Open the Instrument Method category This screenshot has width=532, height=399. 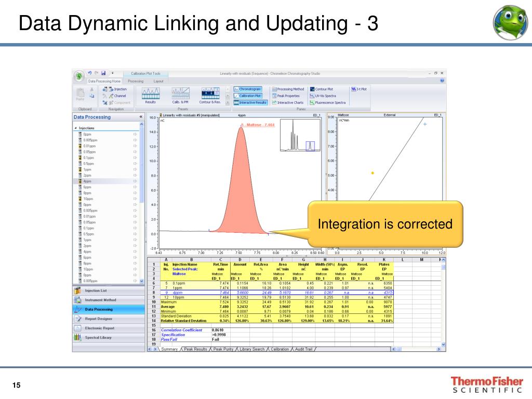click(109, 300)
